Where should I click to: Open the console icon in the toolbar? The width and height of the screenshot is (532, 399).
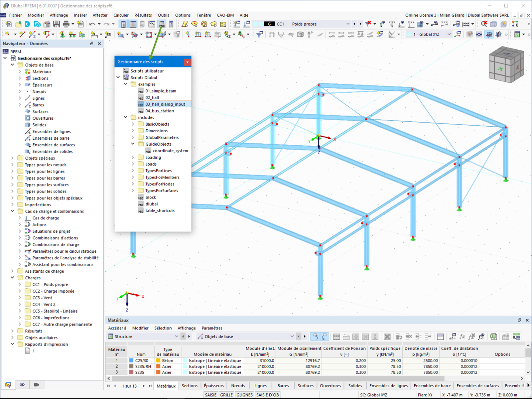click(x=152, y=24)
